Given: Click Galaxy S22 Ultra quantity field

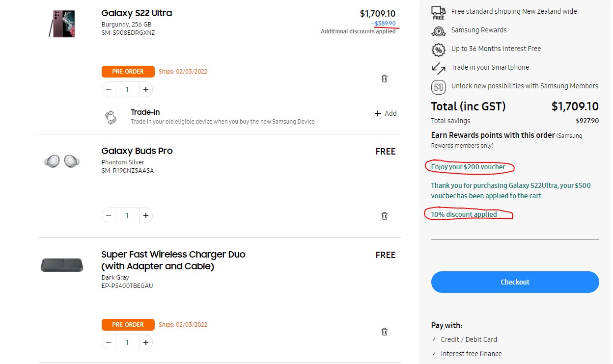Looking at the screenshot, I should point(127,89).
